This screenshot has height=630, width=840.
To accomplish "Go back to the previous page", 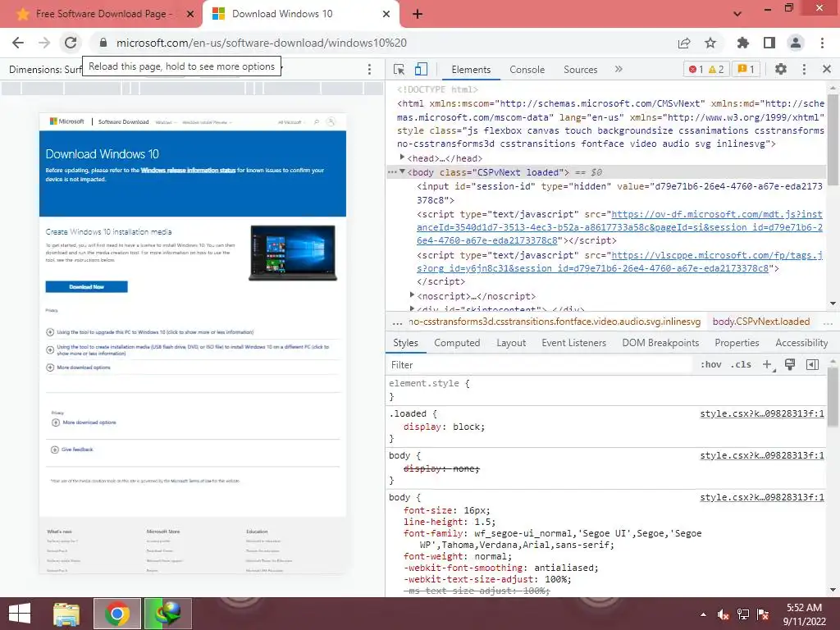I will pos(18,43).
